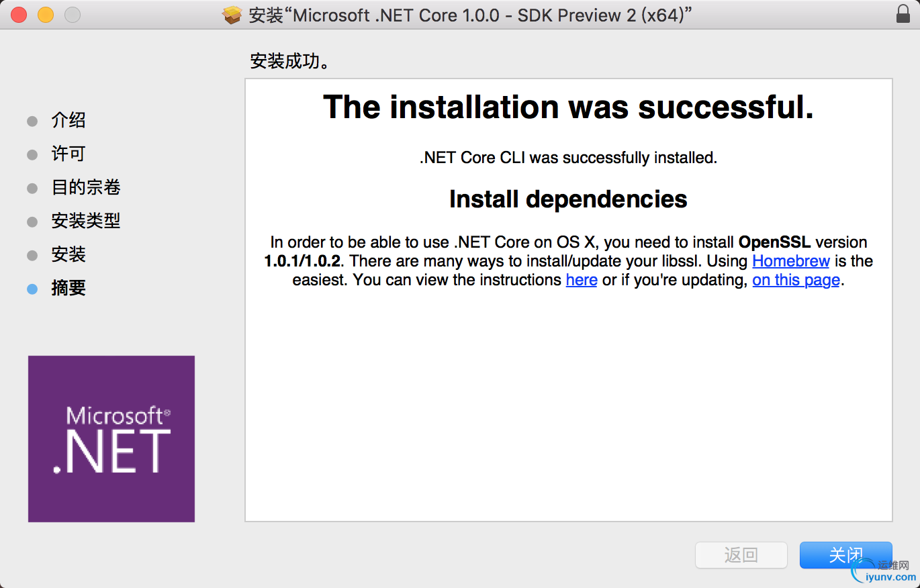920x588 pixels.
Task: Click the gray disabled zoom window button
Action: [x=72, y=15]
